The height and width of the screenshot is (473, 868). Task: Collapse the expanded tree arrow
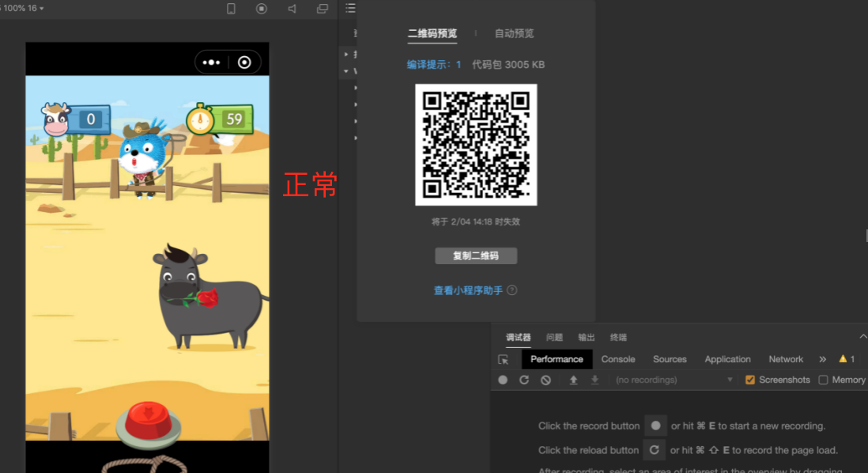click(x=346, y=71)
